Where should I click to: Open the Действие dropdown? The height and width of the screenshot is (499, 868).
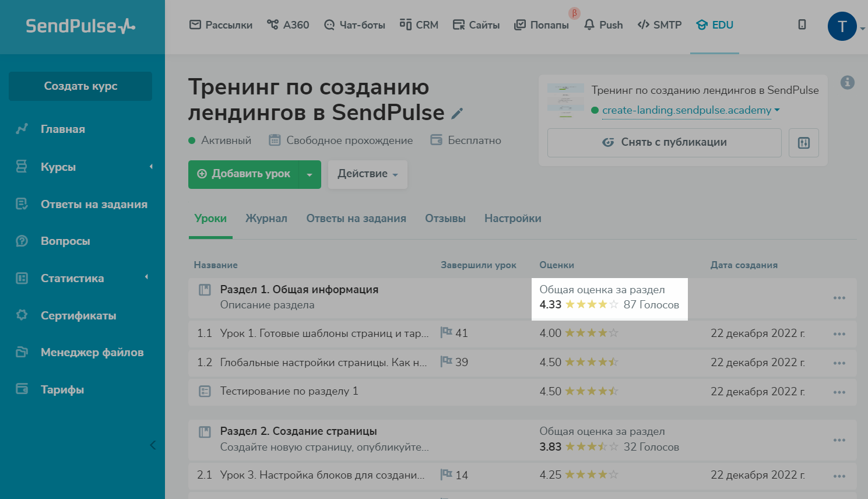[x=367, y=174]
